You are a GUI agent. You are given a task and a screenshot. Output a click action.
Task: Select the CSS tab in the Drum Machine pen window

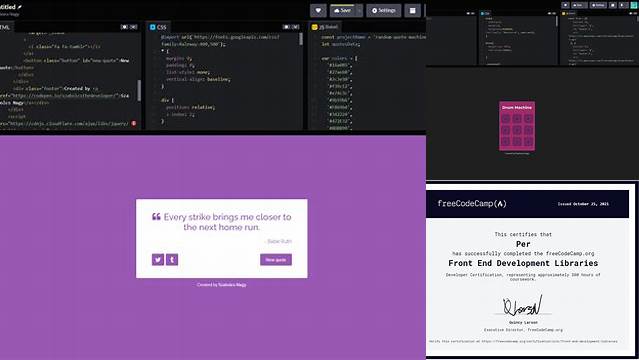click(x=485, y=13)
